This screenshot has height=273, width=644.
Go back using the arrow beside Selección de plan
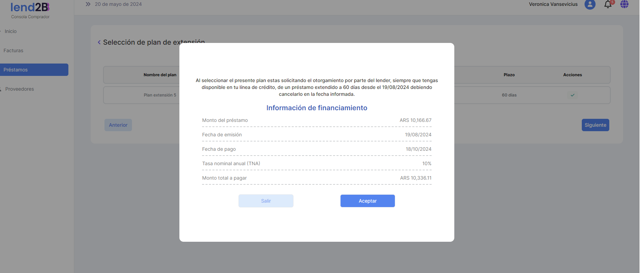coord(99,42)
